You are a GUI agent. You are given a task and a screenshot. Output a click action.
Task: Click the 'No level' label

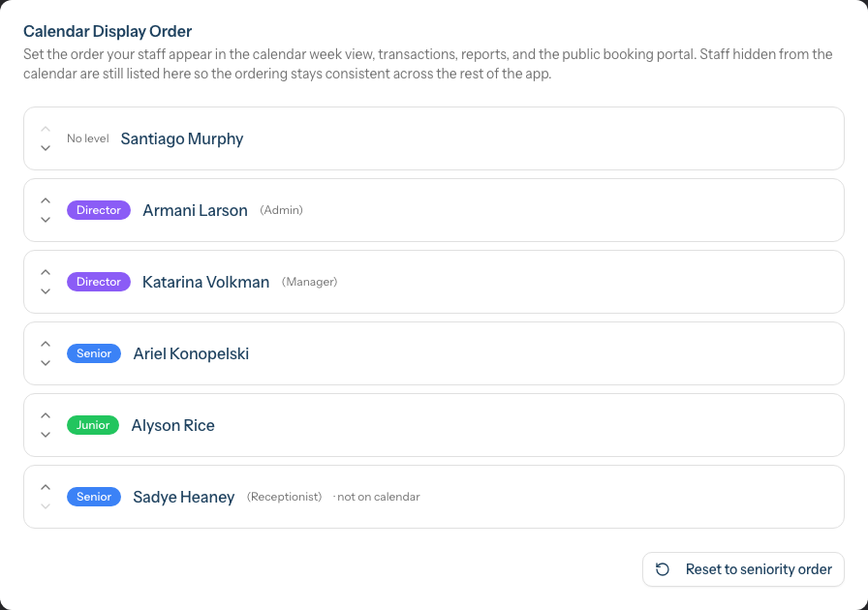(88, 138)
